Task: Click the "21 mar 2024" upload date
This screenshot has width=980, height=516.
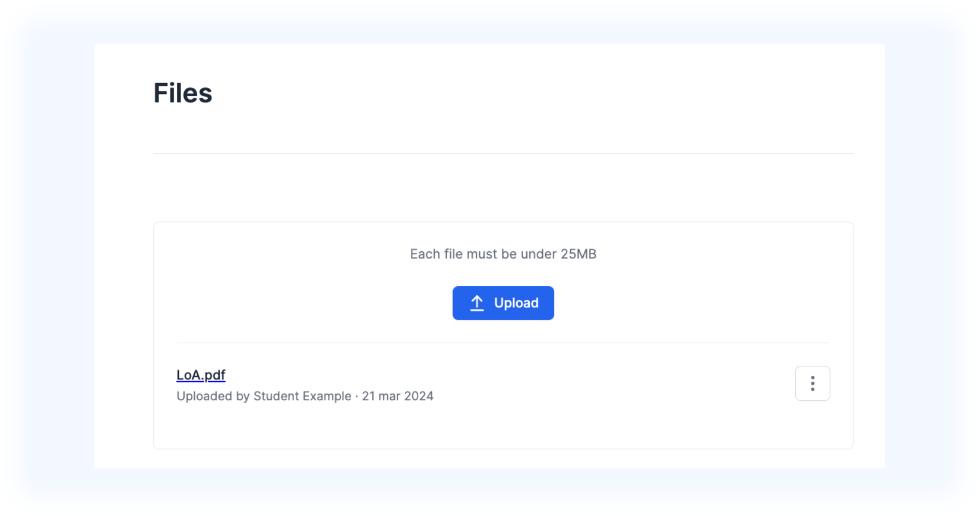Action: tap(398, 396)
